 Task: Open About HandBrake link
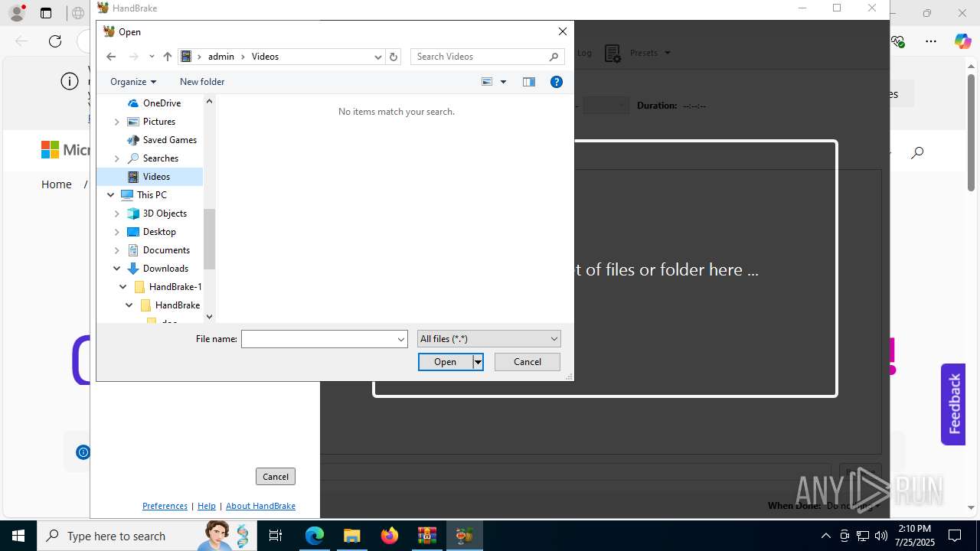pyautogui.click(x=260, y=506)
